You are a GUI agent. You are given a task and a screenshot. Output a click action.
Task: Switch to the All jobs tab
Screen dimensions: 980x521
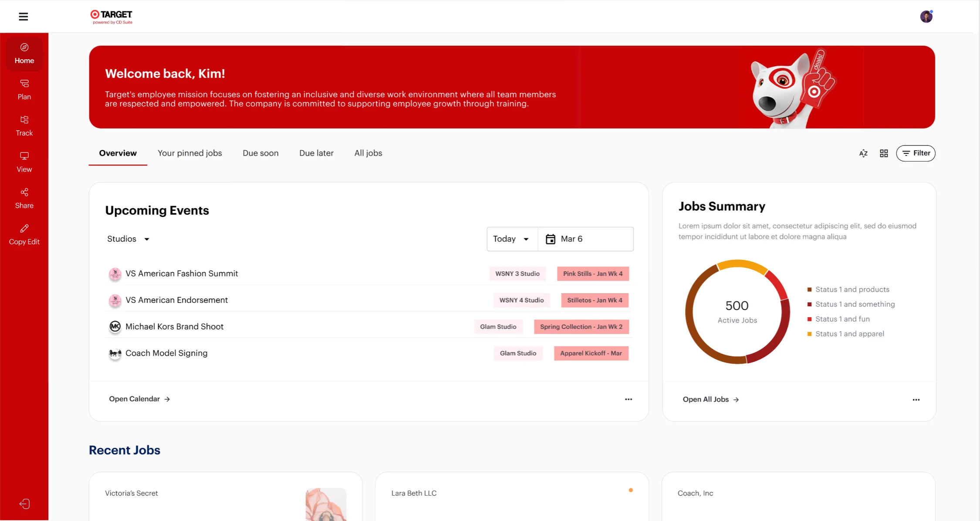point(368,153)
